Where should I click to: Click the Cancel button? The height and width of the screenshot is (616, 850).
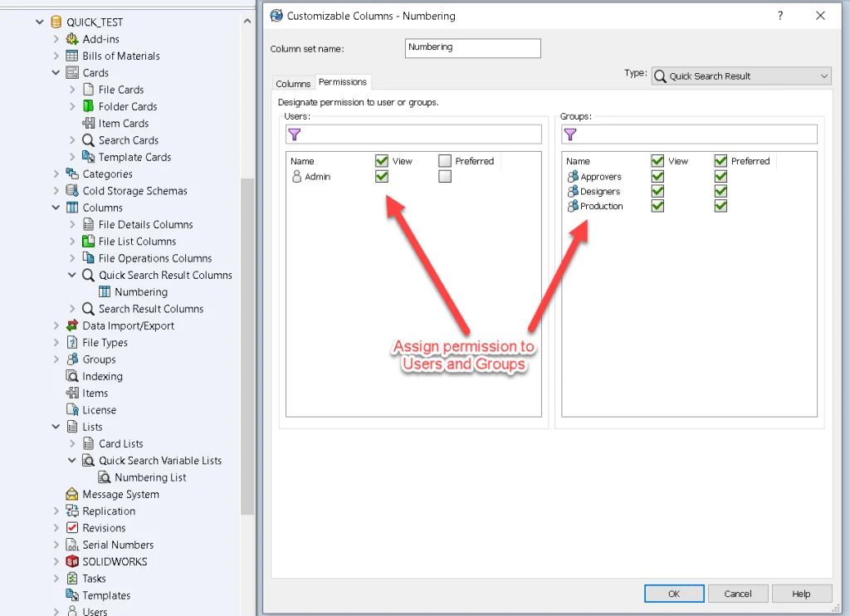[x=737, y=594]
